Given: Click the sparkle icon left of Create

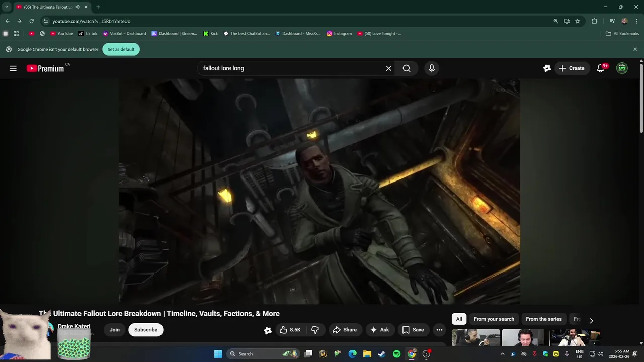Looking at the screenshot, I should click(547, 68).
